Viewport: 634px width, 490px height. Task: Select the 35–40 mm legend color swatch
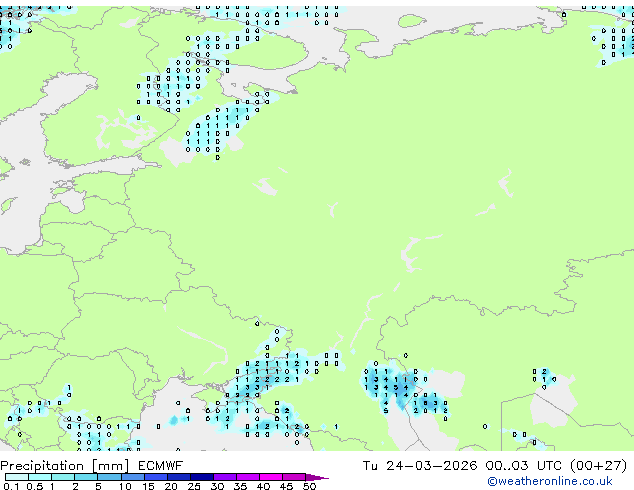247,477
